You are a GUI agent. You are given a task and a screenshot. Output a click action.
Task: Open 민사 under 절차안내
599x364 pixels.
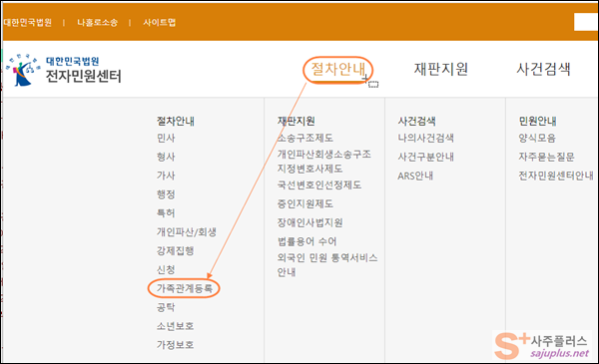tap(166, 138)
